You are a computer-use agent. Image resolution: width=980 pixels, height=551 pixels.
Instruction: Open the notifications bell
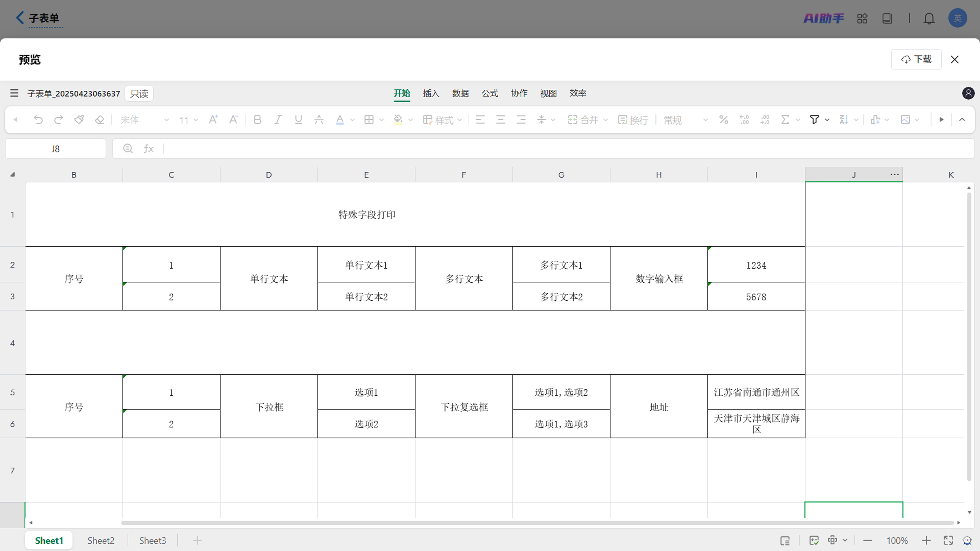pyautogui.click(x=929, y=18)
